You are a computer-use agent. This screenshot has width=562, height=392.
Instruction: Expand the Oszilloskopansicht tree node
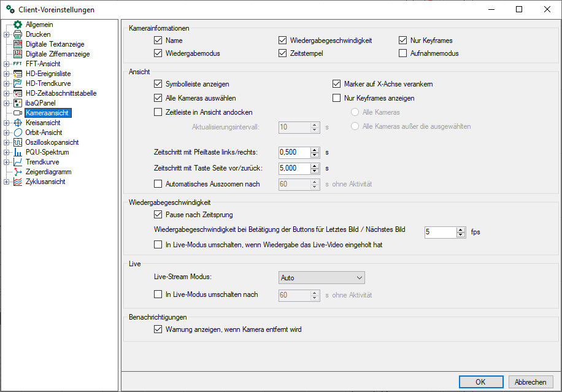tap(6, 142)
